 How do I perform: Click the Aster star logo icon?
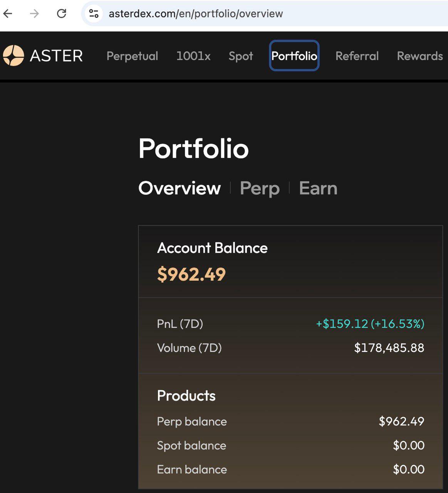(x=13, y=56)
